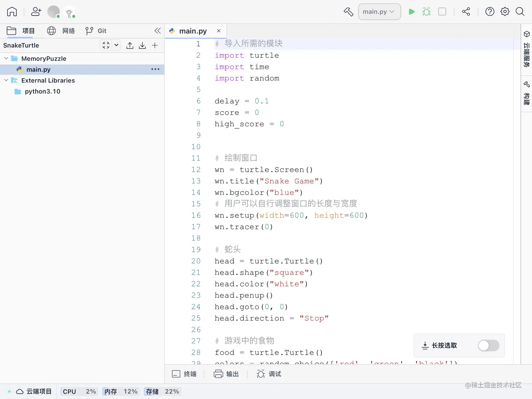This screenshot has width=532, height=399.
Task: Open the 调试 debug panel
Action: click(269, 374)
